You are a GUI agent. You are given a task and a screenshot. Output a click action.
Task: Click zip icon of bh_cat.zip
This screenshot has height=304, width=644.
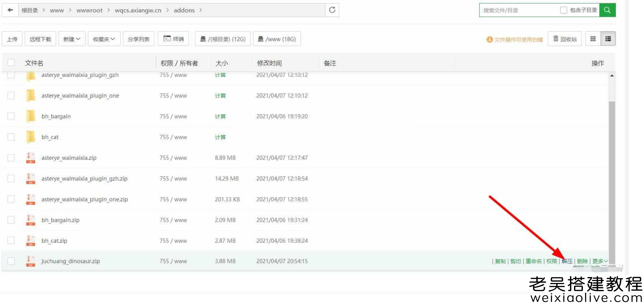[x=31, y=241]
